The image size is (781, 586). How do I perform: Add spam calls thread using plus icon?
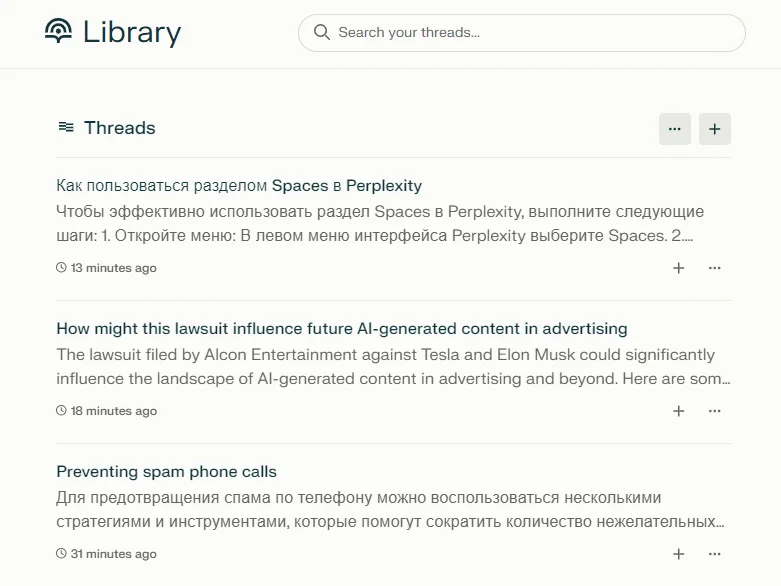click(679, 554)
